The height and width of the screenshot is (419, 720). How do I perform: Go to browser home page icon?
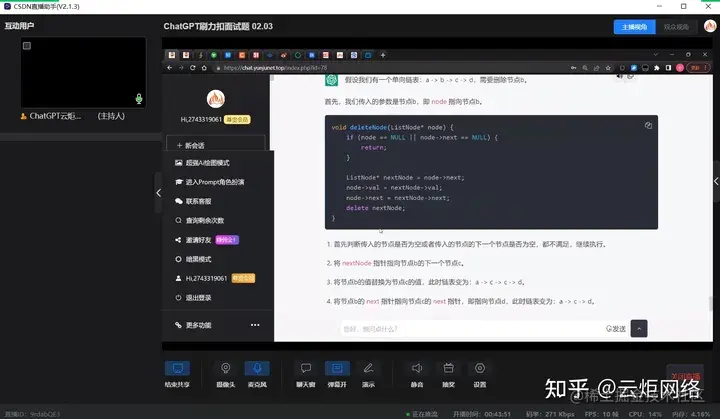(x=204, y=68)
